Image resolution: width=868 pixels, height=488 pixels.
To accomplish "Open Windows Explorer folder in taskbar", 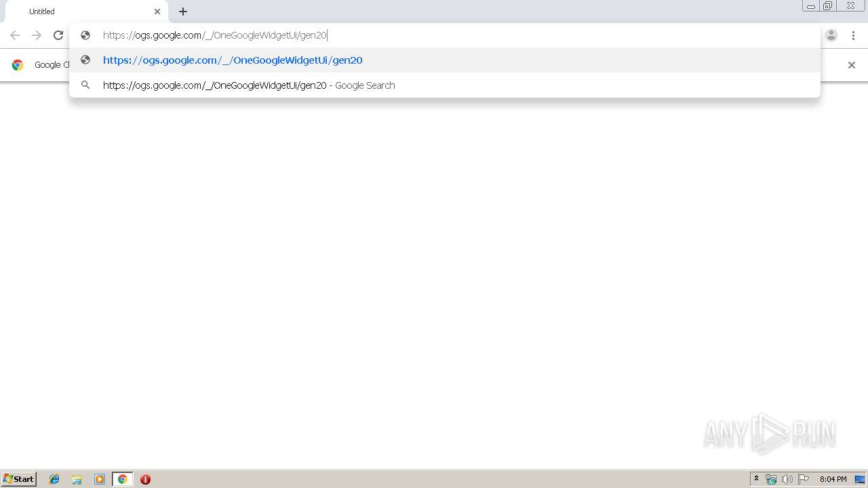I will tap(77, 479).
